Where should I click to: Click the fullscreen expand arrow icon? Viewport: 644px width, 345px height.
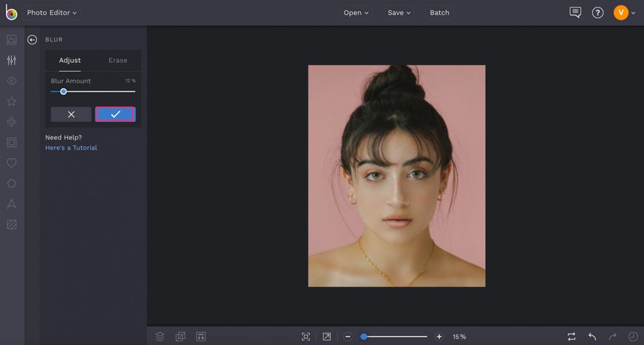point(327,336)
